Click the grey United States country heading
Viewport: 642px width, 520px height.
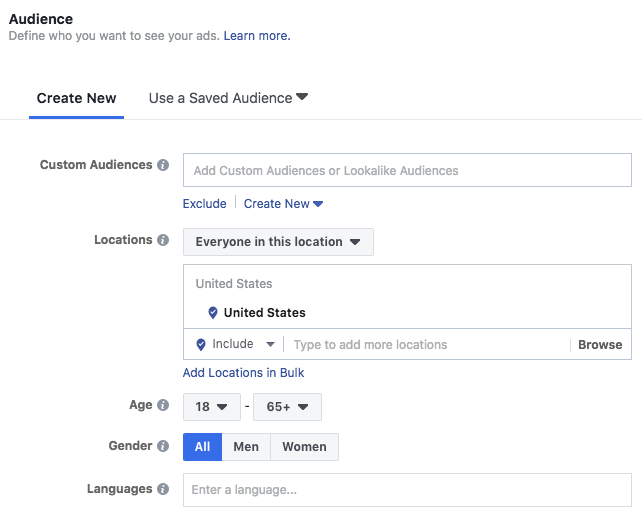234,284
